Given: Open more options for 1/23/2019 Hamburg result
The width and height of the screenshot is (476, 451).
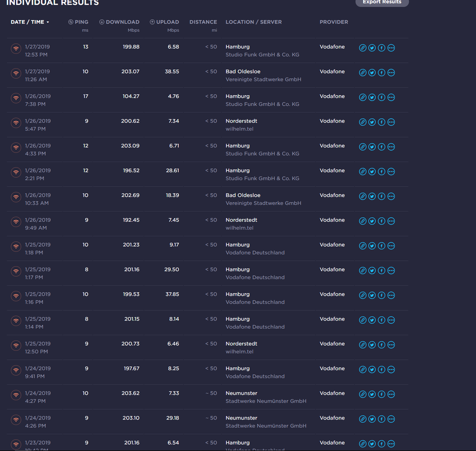Looking at the screenshot, I should [391, 444].
